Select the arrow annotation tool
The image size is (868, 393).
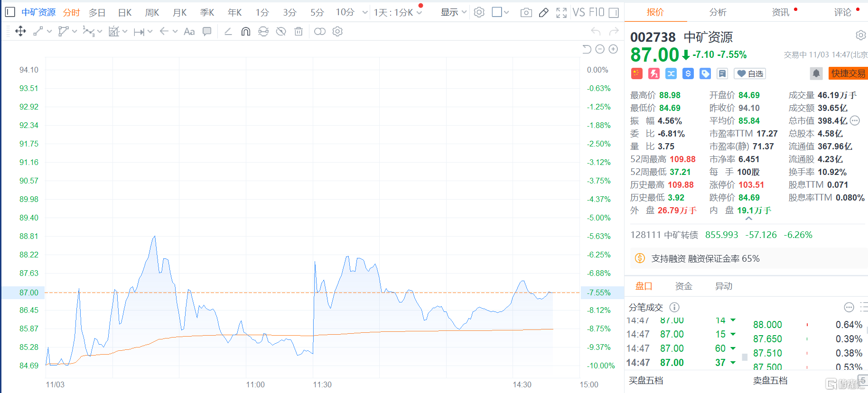(x=164, y=31)
